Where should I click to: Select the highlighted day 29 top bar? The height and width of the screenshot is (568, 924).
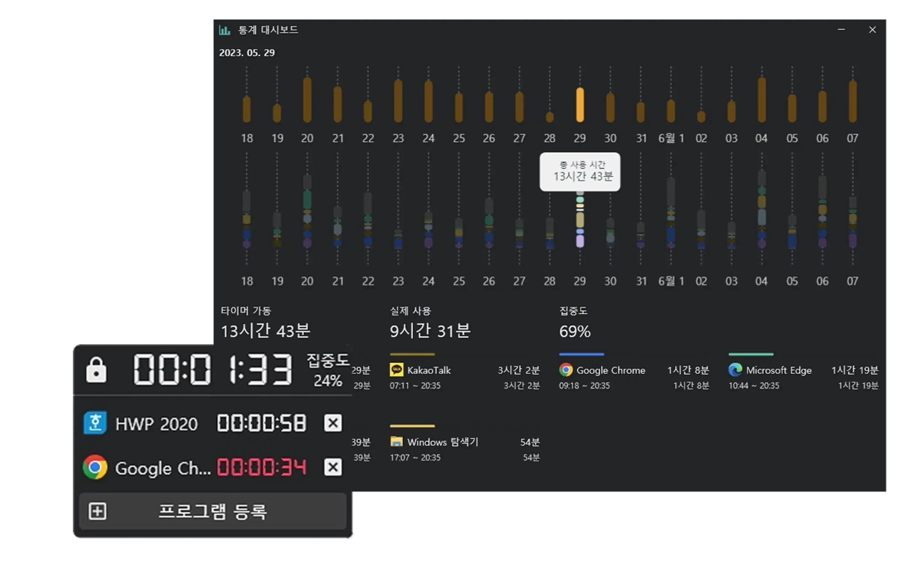(580, 105)
